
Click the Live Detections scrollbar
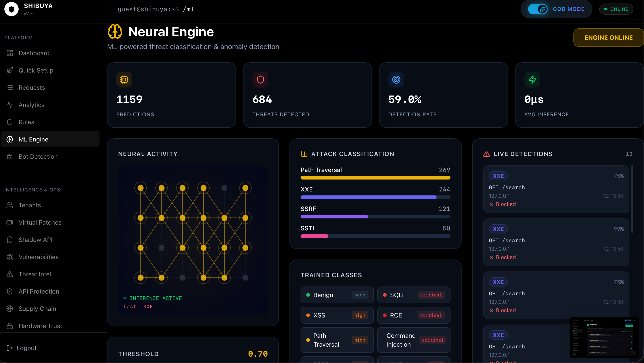[x=632, y=199]
